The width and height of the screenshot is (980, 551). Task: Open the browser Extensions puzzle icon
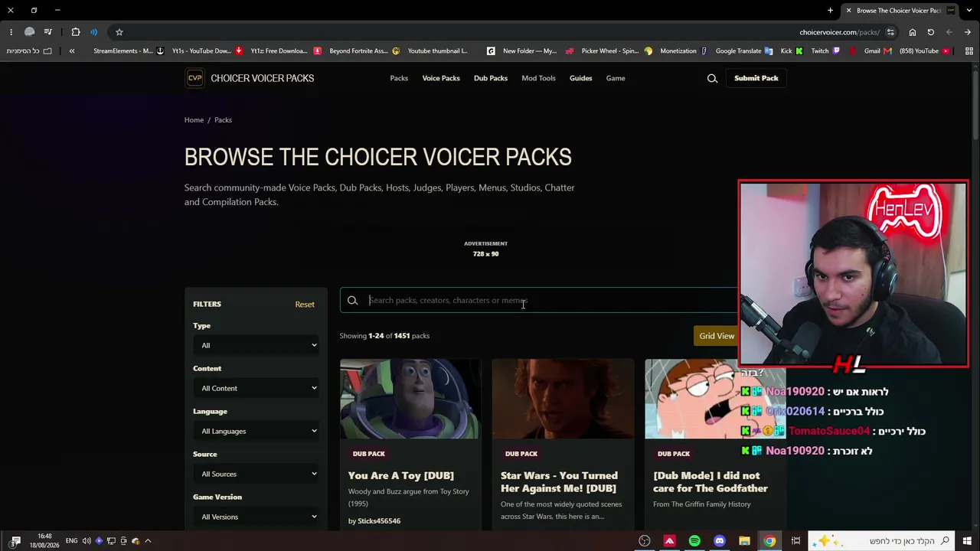tap(76, 32)
